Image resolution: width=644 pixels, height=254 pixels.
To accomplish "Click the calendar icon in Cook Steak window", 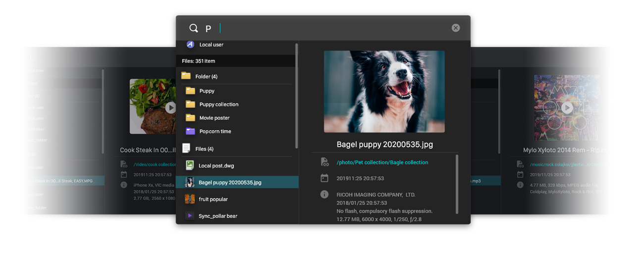I will 124,175.
